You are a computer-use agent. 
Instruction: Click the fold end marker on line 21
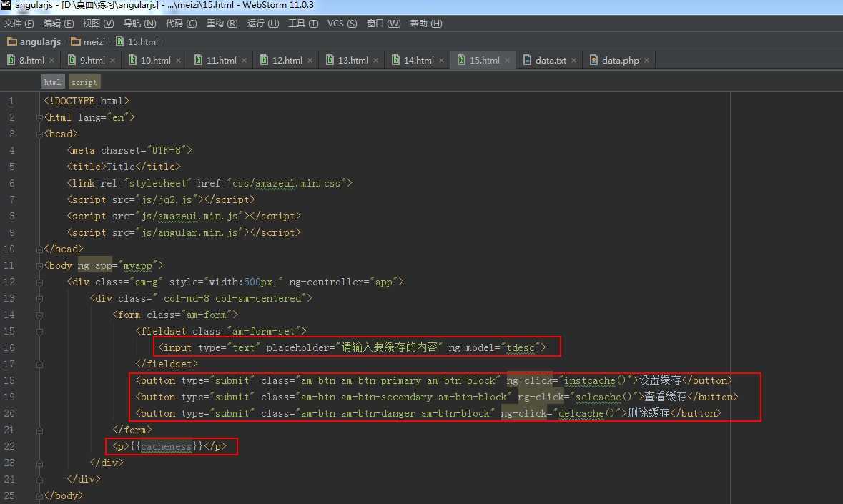point(39,430)
